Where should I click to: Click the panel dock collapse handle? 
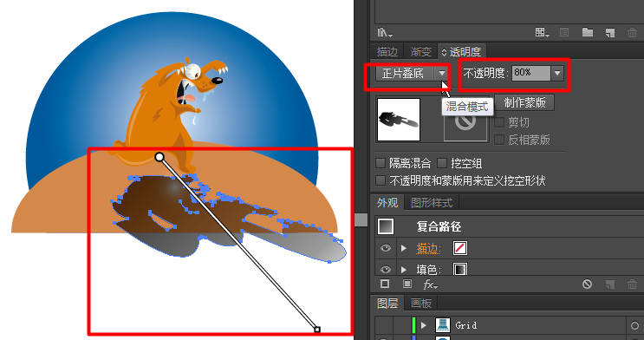pyautogui.click(x=361, y=219)
